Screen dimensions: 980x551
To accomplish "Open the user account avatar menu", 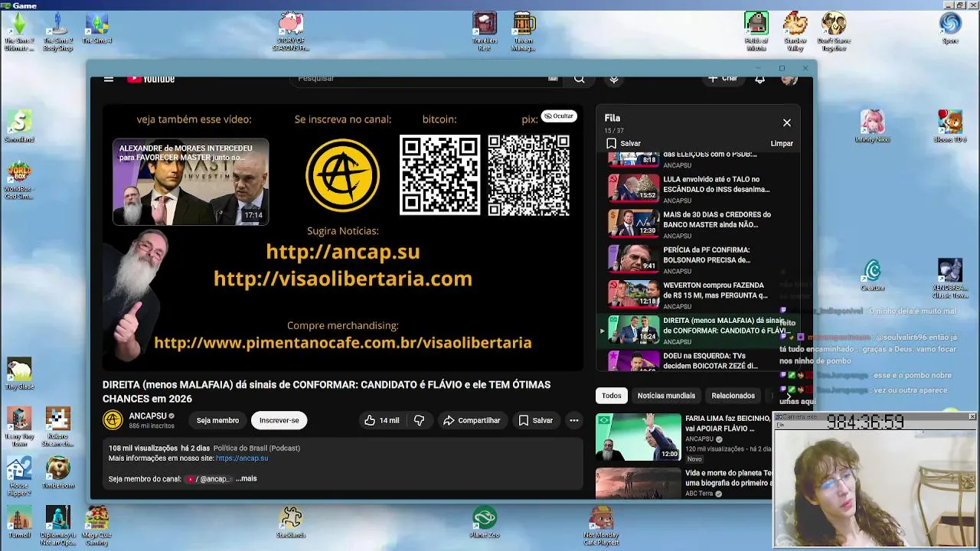I will (788, 78).
